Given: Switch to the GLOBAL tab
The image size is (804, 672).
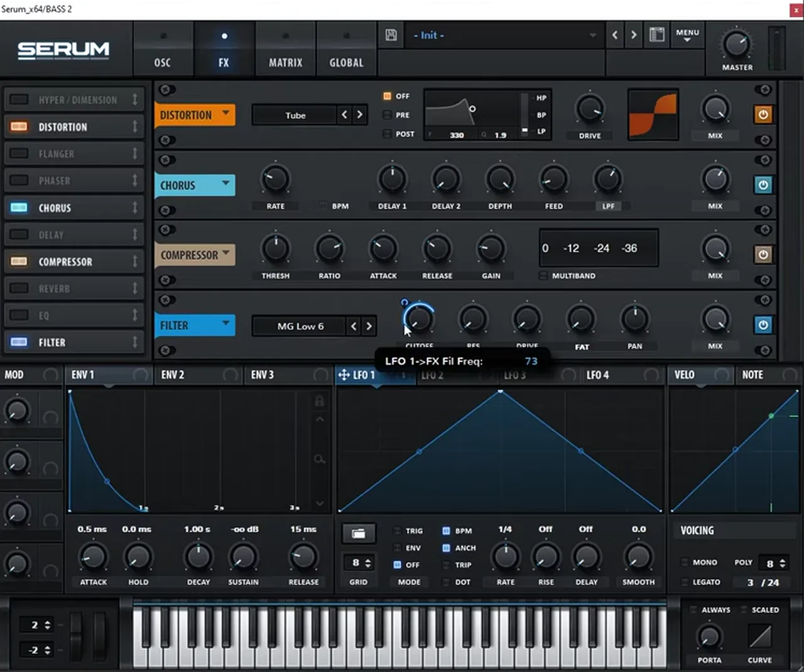Looking at the screenshot, I should tap(347, 49).
